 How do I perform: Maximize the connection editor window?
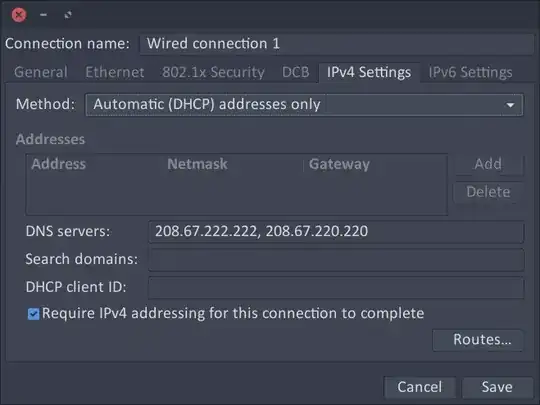pos(68,15)
